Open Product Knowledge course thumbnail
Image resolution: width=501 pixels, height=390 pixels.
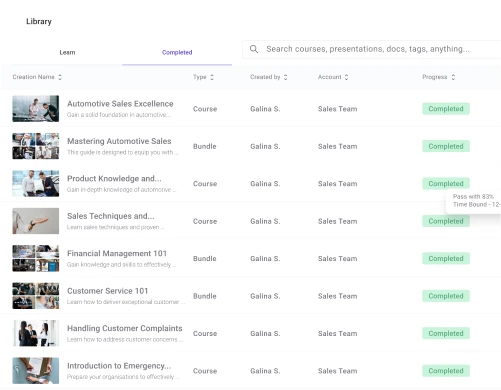click(36, 183)
